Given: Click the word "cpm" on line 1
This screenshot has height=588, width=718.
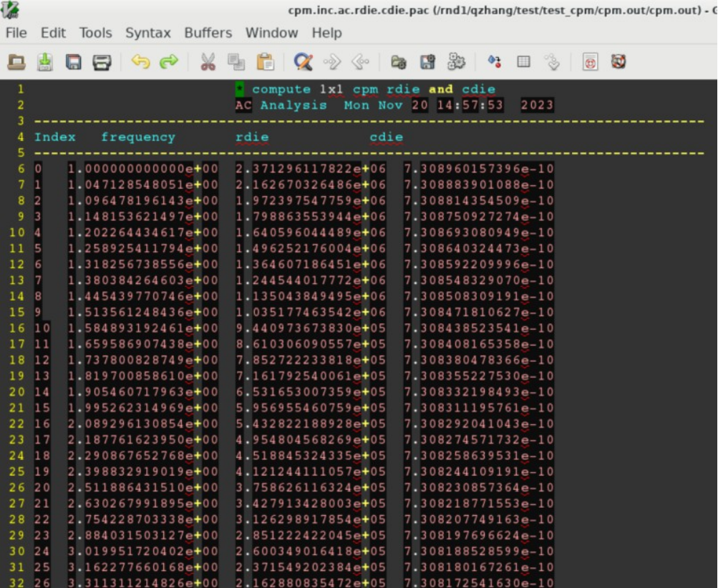Looking at the screenshot, I should tap(365, 89).
